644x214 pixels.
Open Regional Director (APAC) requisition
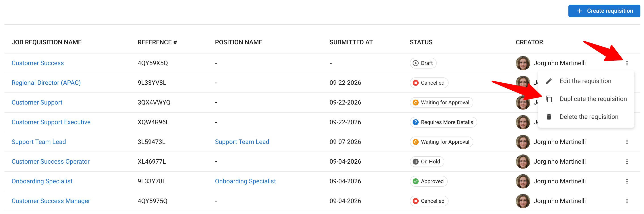(x=46, y=83)
